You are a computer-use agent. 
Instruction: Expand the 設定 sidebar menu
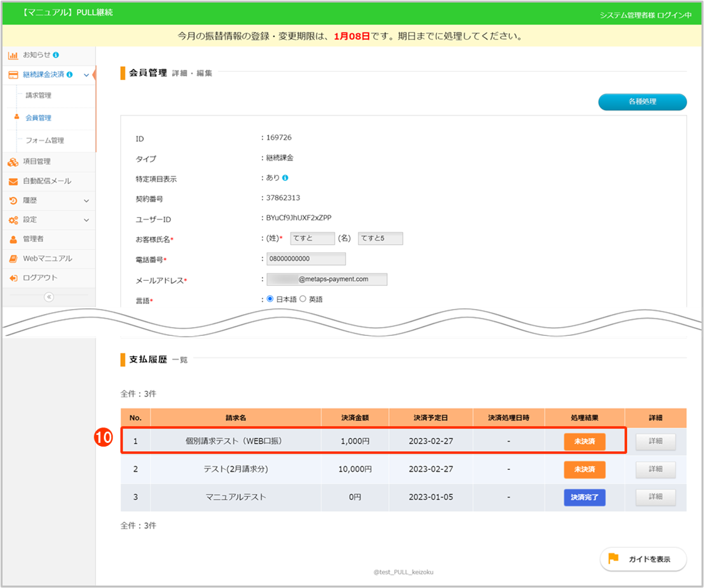pyautogui.click(x=86, y=220)
